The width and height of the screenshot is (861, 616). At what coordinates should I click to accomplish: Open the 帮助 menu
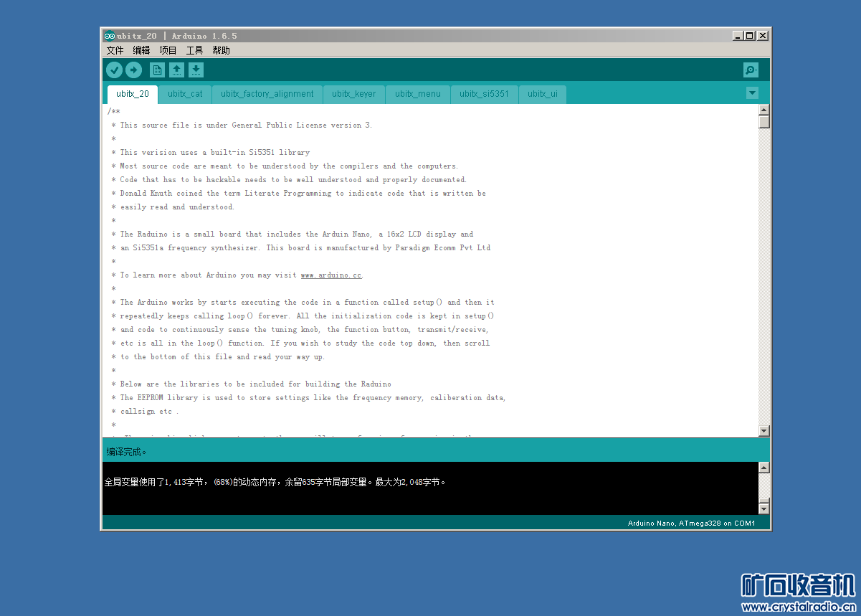(x=221, y=50)
